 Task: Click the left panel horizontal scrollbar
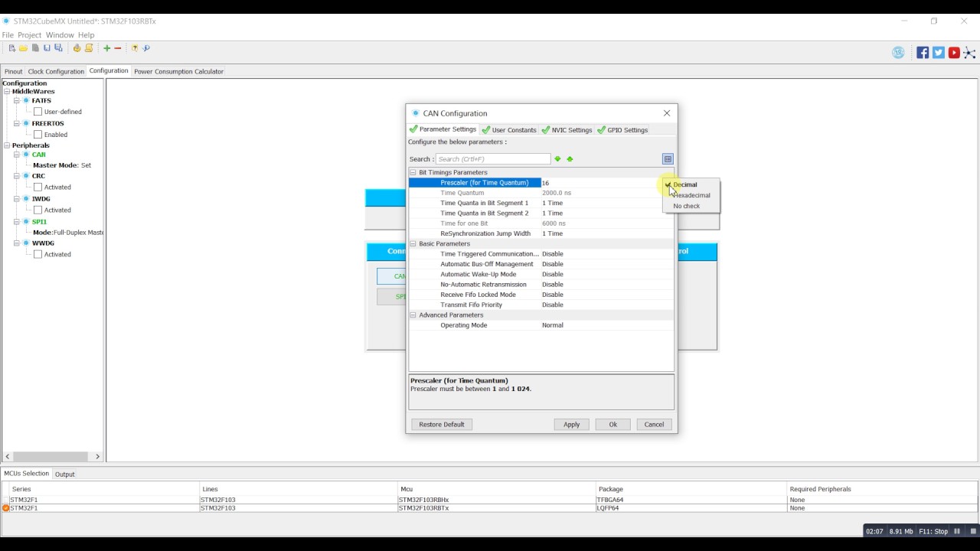pos(52,456)
